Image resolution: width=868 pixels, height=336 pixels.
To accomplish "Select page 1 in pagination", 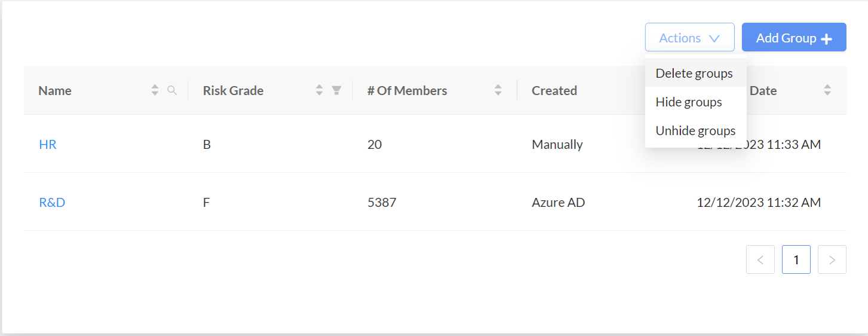I will (x=796, y=259).
